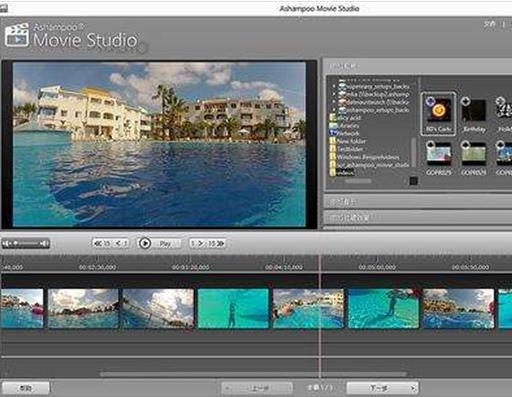The width and height of the screenshot is (512, 397).
Task: Click the circular Play icon
Action: pos(145,243)
